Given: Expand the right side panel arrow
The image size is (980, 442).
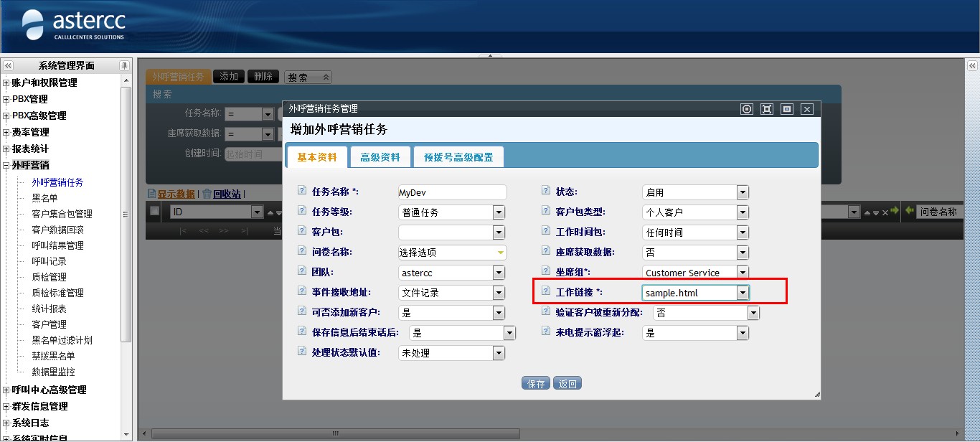Looking at the screenshot, I should (971, 65).
